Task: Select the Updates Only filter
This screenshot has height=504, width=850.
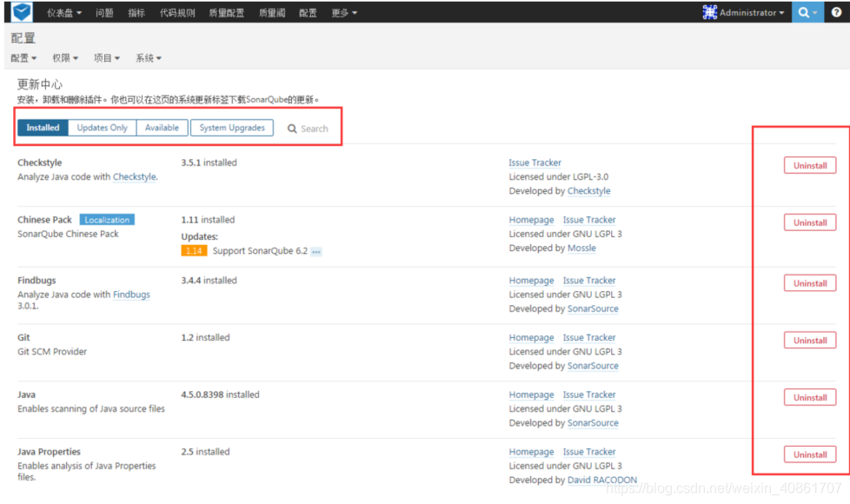Action: (x=102, y=128)
